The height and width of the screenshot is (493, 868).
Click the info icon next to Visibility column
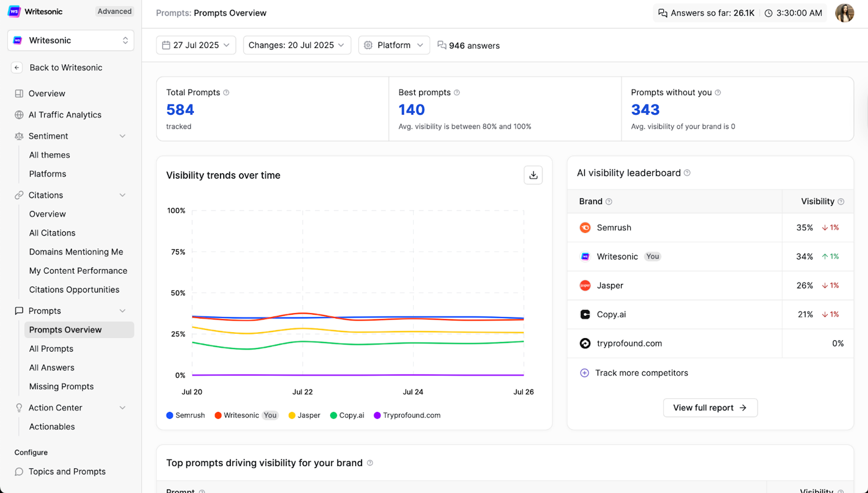(x=841, y=202)
